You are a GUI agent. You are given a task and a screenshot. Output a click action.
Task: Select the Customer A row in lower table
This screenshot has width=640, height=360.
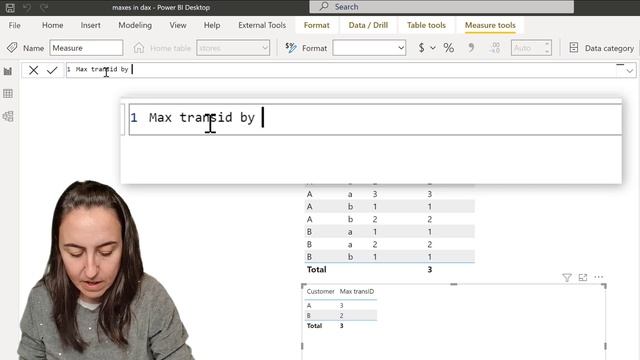pos(340,305)
